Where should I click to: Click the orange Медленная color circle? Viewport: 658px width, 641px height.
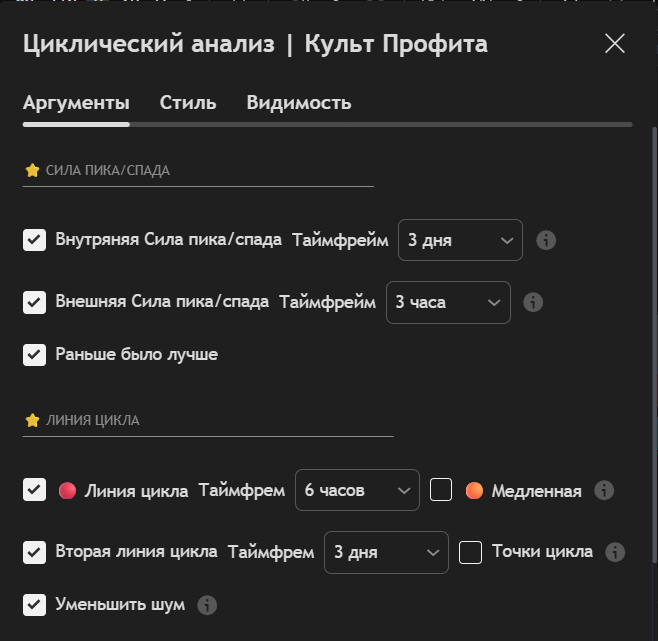click(x=474, y=490)
